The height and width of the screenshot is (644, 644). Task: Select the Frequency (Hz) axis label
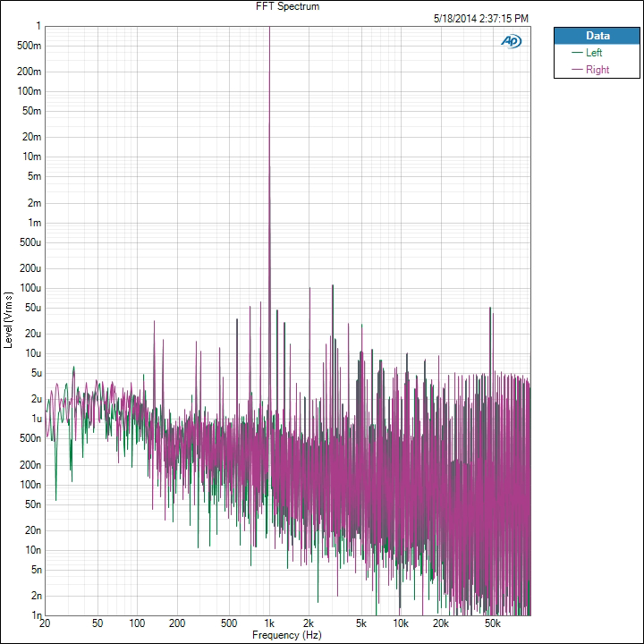(287, 635)
